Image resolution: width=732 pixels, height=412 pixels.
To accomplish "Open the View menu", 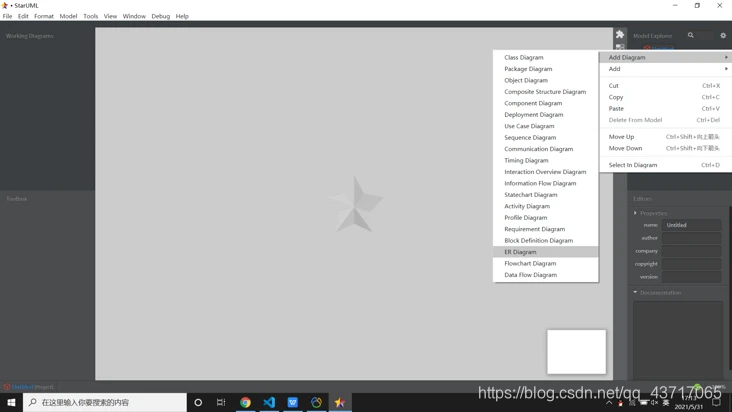I will pos(110,16).
